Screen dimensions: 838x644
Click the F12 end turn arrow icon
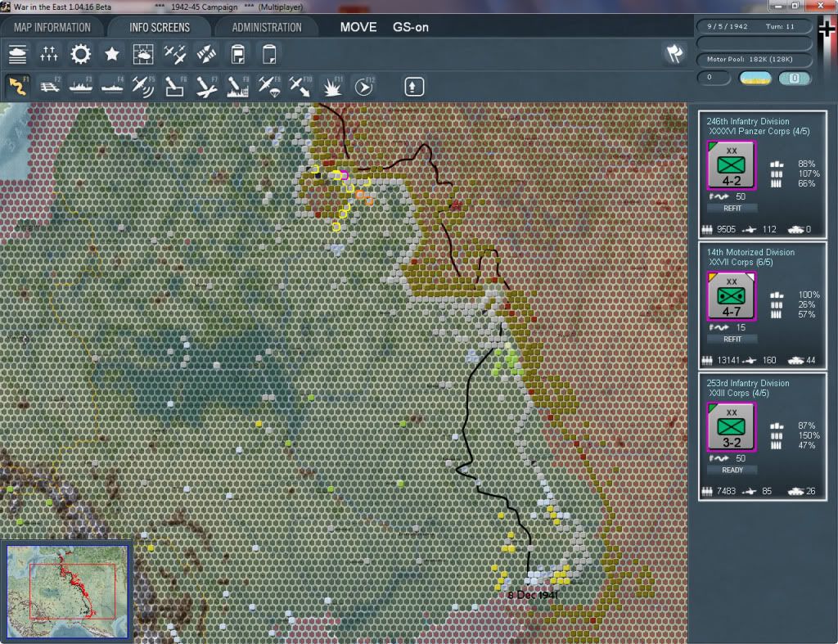point(364,87)
